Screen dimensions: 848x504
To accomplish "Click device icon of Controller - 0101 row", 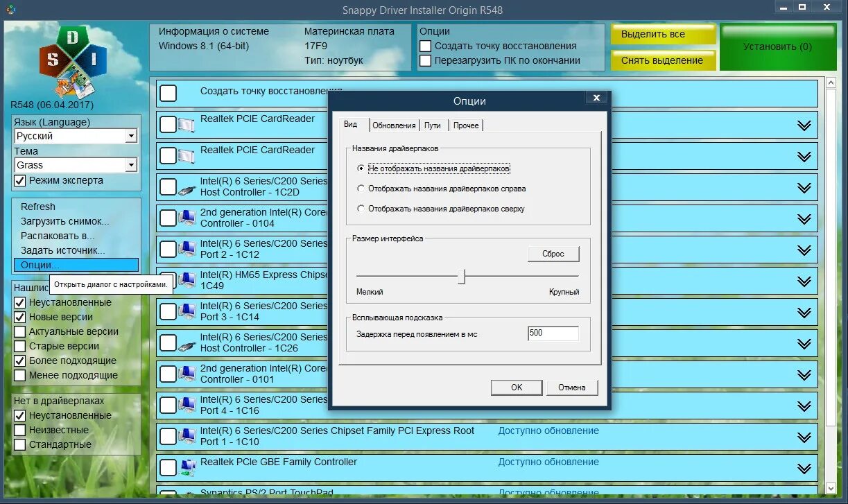I will coord(187,374).
